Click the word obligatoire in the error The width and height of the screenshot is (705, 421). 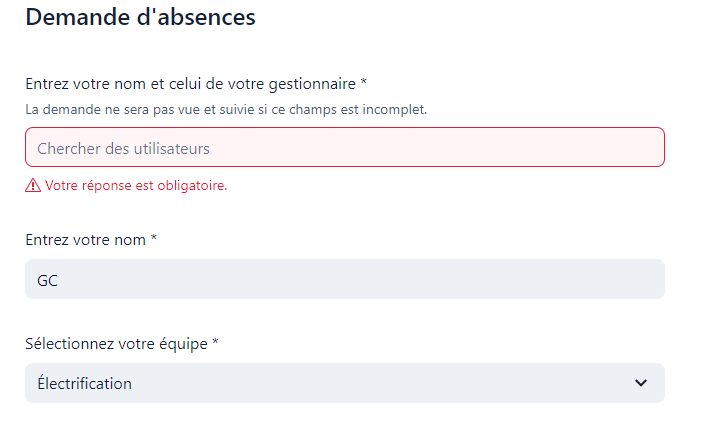click(194, 185)
